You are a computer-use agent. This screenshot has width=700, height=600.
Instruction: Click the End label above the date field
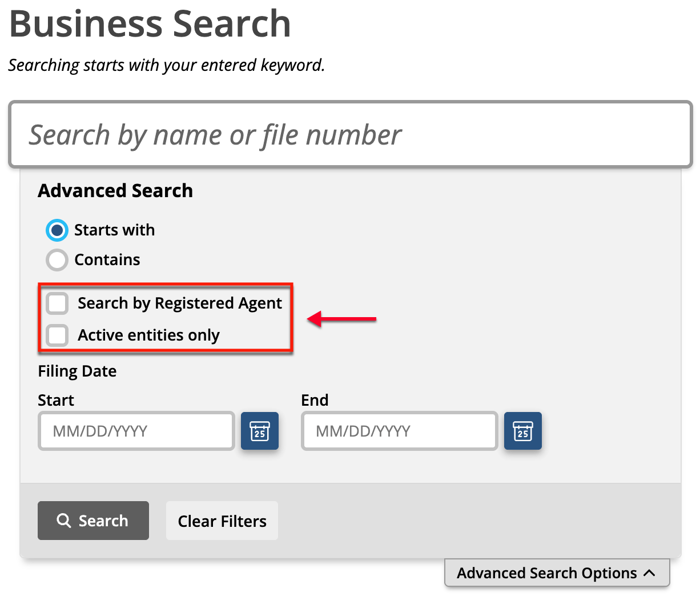pos(315,400)
